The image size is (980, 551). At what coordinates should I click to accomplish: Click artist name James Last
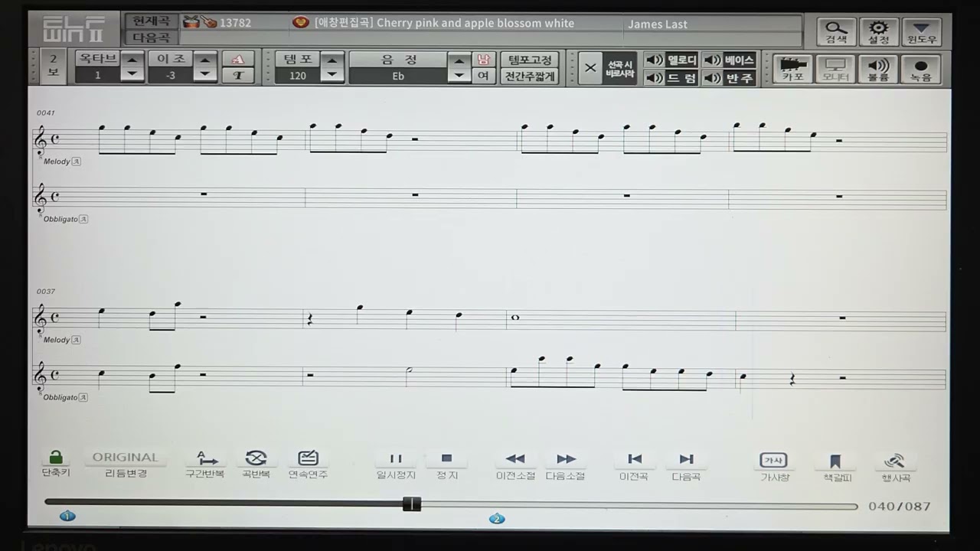click(657, 24)
